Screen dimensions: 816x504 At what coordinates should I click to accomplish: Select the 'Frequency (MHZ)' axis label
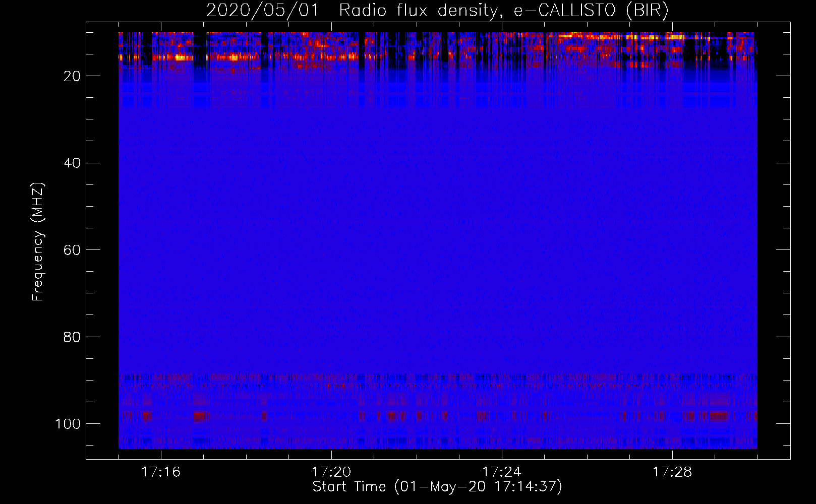[38, 241]
